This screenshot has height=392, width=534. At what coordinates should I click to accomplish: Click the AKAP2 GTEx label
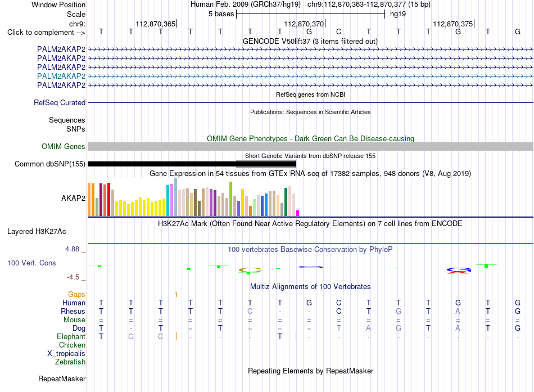(73, 198)
